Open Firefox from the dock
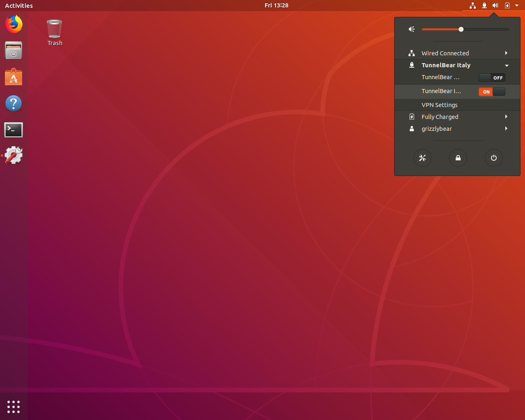Screen dimensions: 525x420 click(14, 24)
